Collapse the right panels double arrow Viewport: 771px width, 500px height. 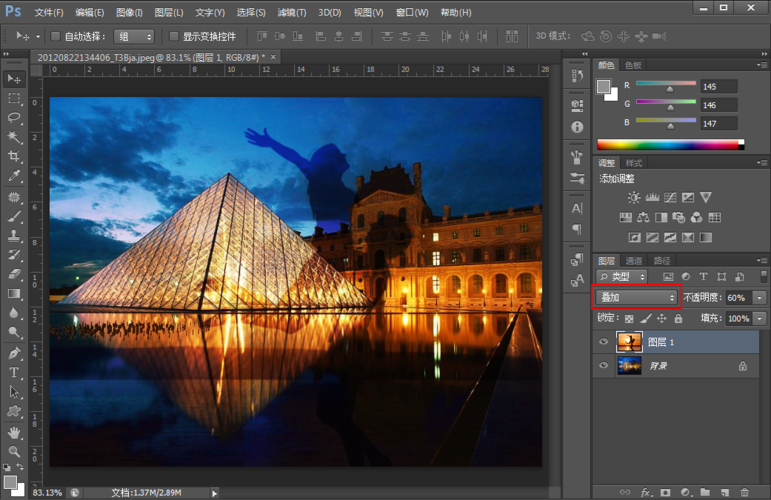764,54
